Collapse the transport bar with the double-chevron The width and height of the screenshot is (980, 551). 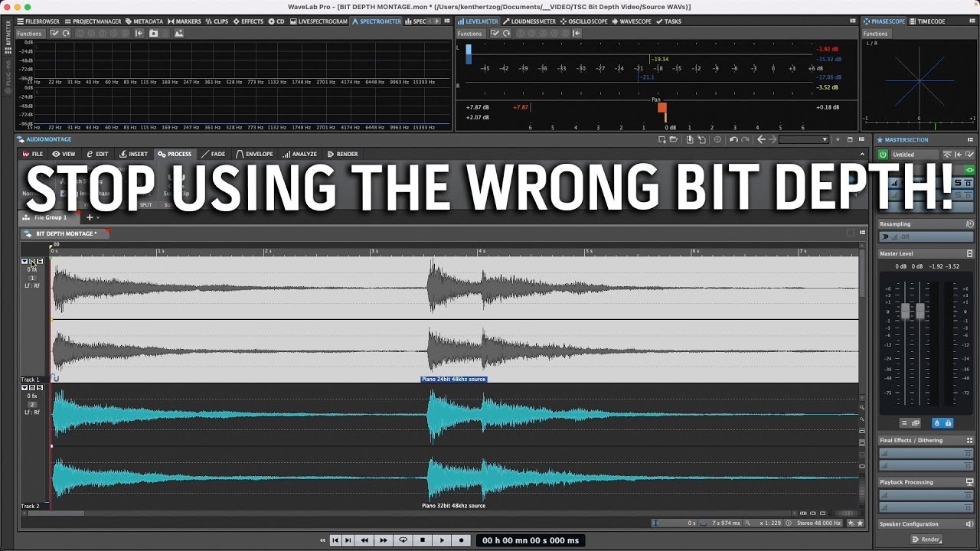322,540
